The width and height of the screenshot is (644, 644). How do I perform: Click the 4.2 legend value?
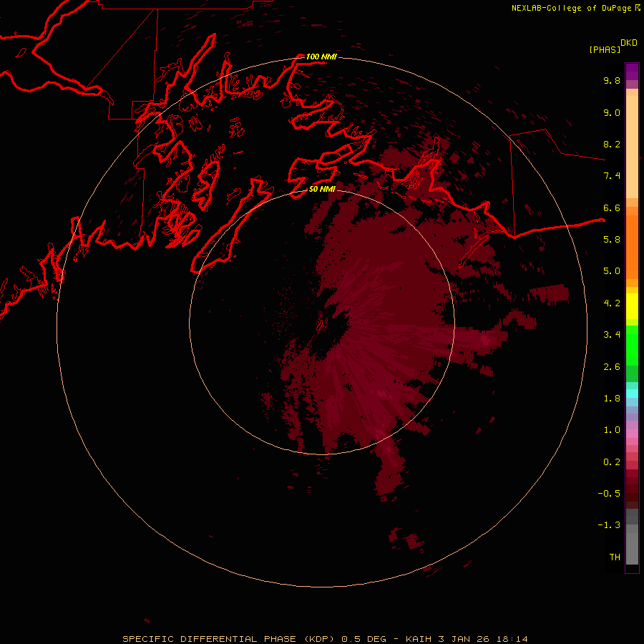click(x=612, y=303)
